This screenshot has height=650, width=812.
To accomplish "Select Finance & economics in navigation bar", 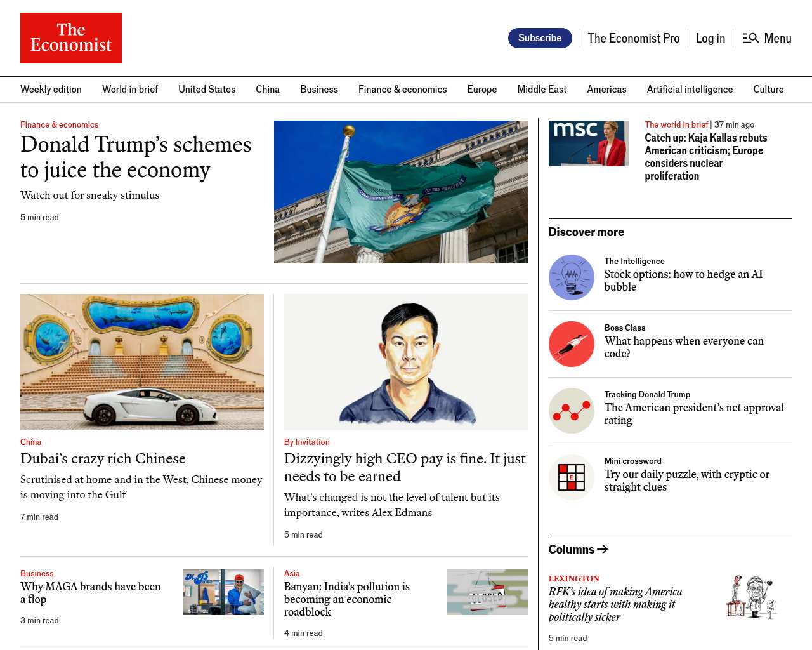I will tap(402, 90).
